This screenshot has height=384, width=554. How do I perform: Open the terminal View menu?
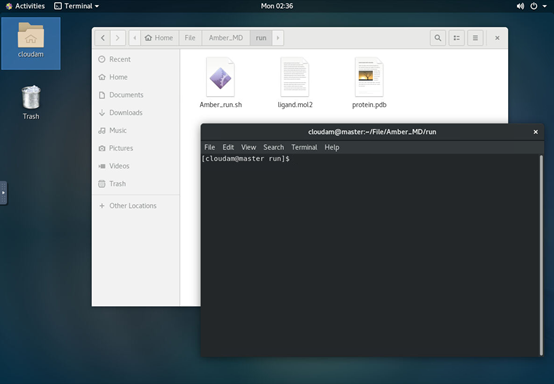[x=248, y=147]
